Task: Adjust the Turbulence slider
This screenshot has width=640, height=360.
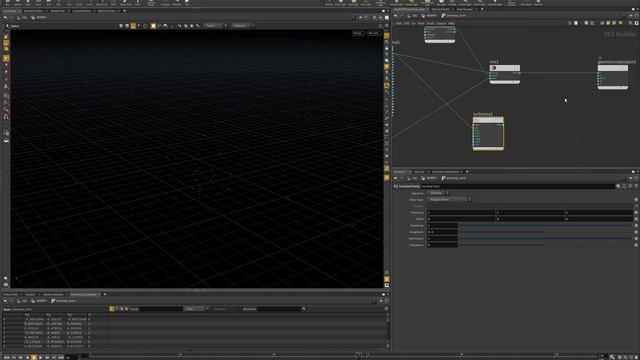Action: (x=546, y=245)
